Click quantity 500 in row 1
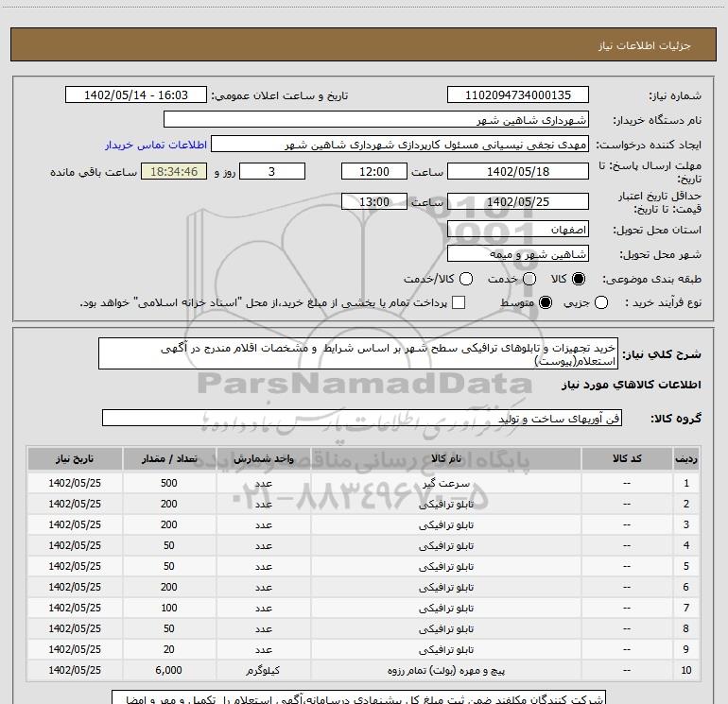The image size is (728, 704). (169, 483)
